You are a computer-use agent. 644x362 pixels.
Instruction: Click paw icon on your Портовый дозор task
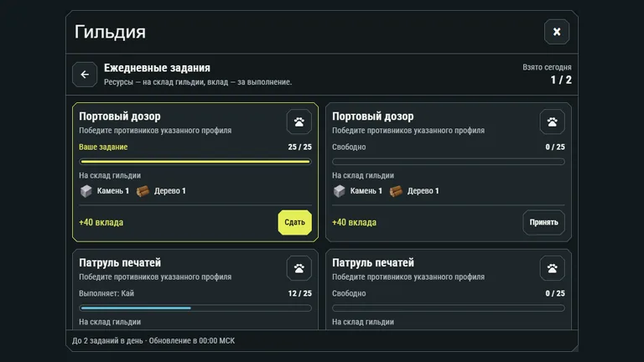(299, 122)
